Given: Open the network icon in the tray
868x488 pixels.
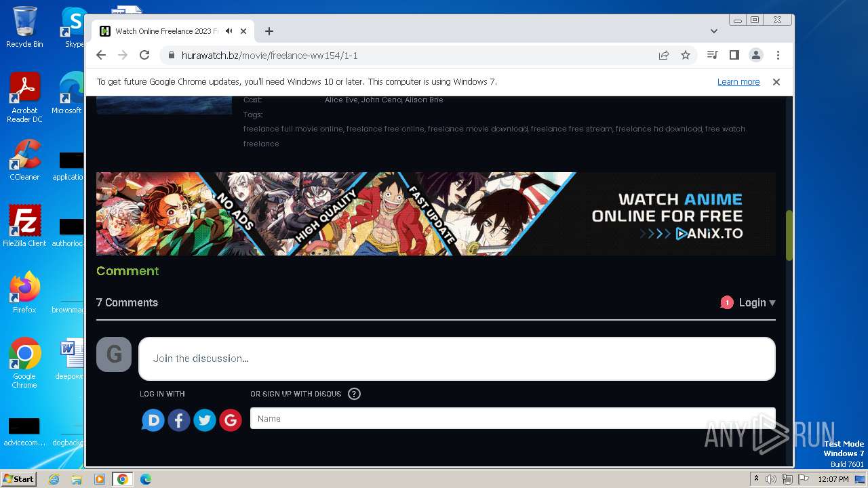Looking at the screenshot, I should coord(787,479).
